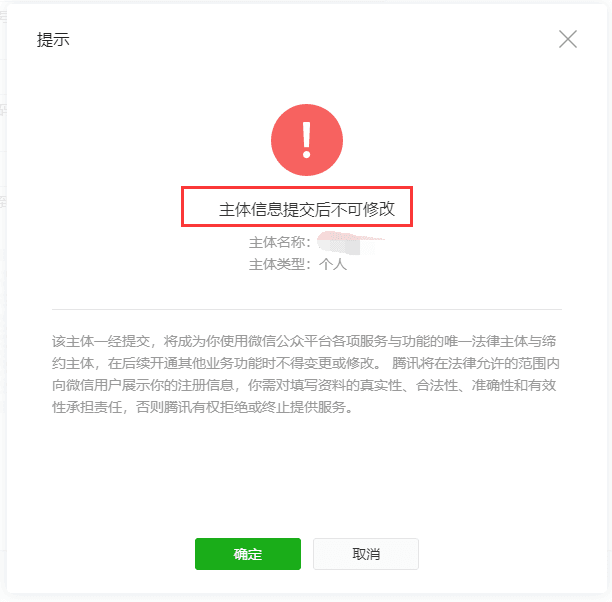Select the phrase 向微信用户展示你的注册信息
The width and height of the screenshot is (612, 602).
(x=143, y=385)
